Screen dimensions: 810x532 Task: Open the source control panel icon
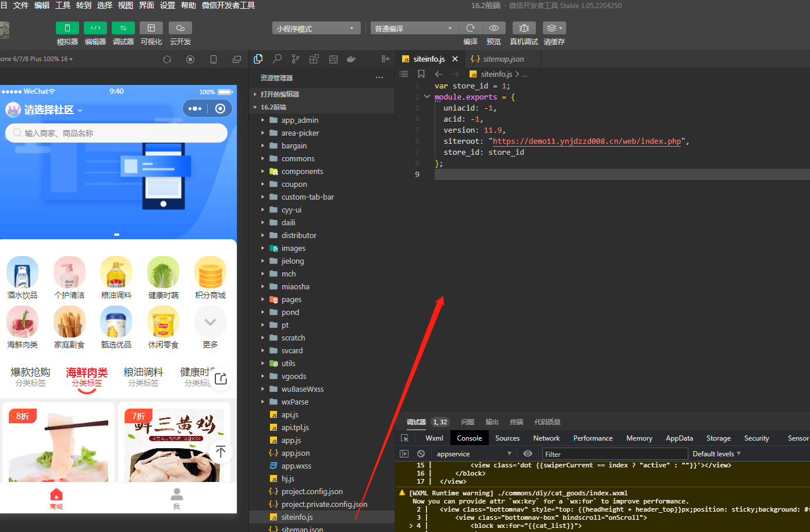[x=296, y=59]
